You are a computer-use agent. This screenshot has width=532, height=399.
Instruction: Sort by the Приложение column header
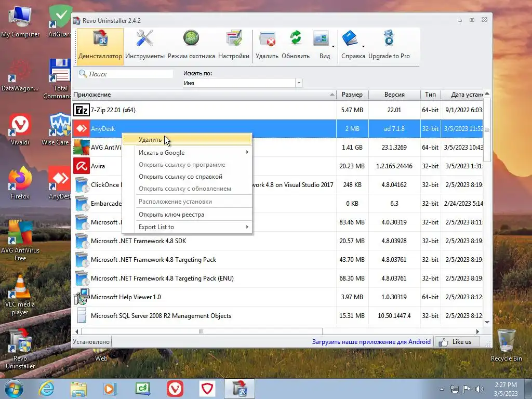(x=204, y=95)
